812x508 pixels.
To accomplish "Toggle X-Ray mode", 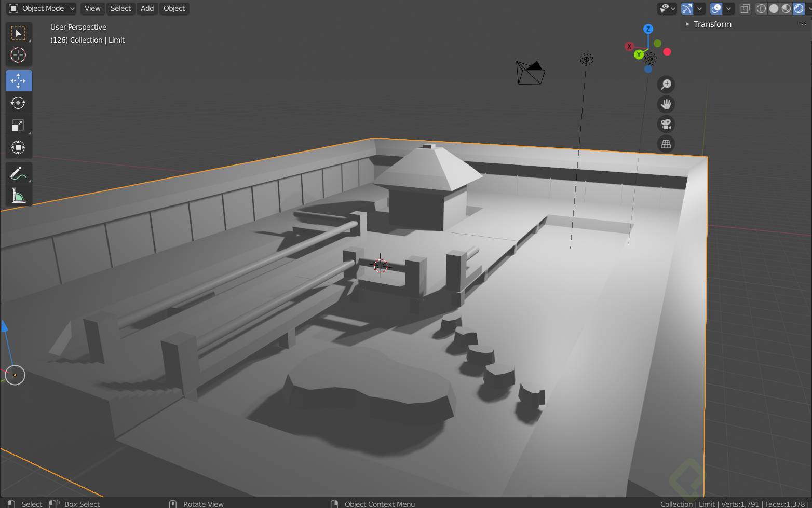I will tap(745, 8).
